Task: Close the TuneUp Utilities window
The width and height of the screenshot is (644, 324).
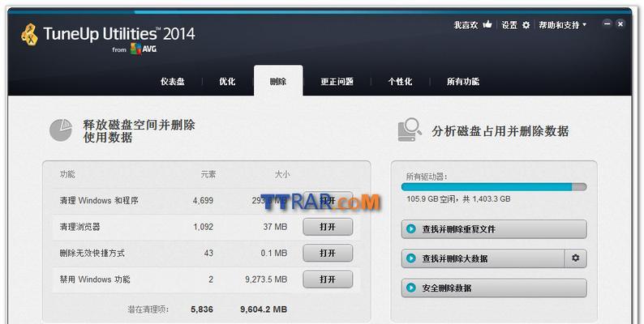Action: click(x=620, y=23)
